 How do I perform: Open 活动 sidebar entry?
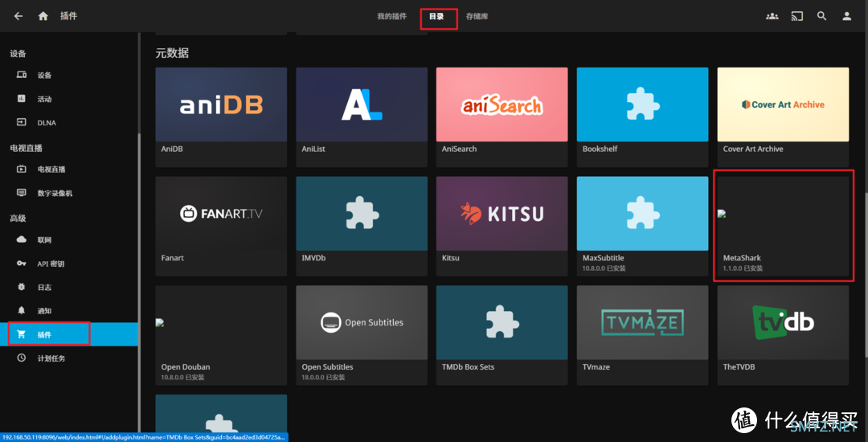[x=68, y=99]
